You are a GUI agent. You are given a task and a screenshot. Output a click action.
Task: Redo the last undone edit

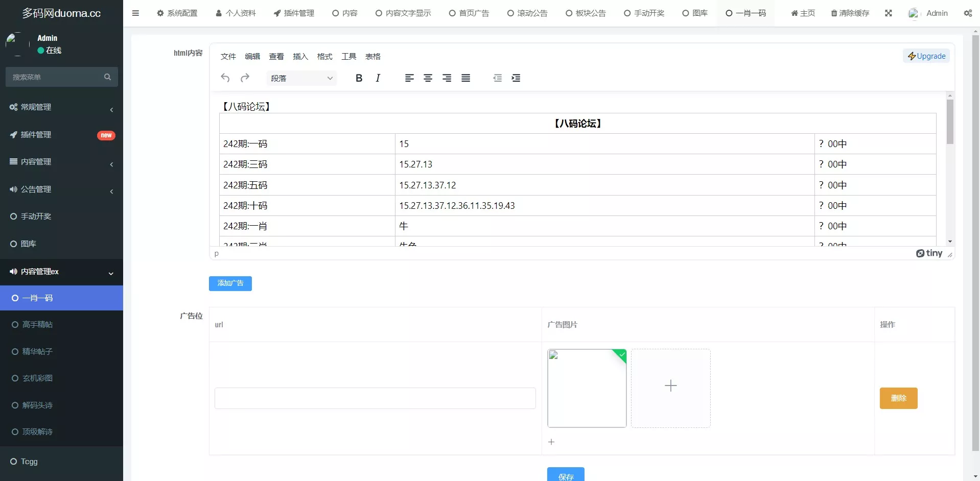coord(245,78)
